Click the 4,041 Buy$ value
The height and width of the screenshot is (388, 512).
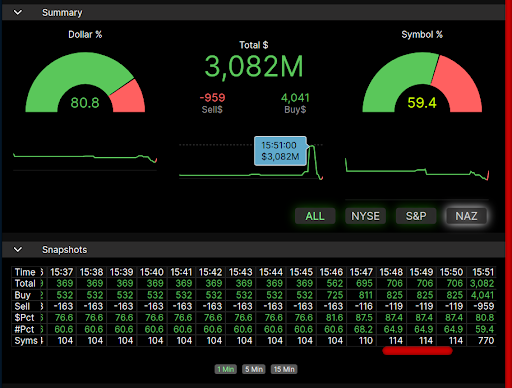(x=295, y=97)
